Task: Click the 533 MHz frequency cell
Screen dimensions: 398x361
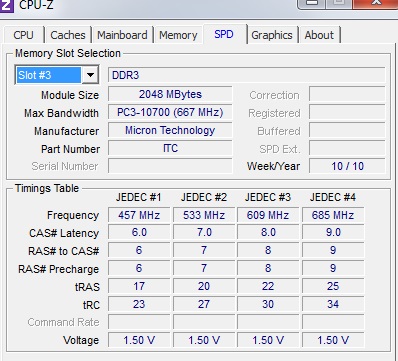Action: click(x=204, y=215)
